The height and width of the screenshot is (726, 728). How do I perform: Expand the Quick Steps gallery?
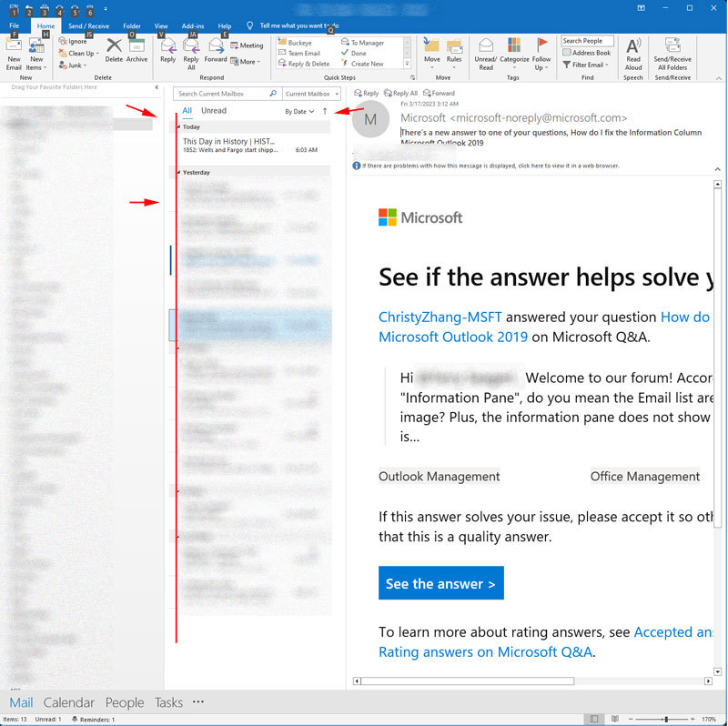(407, 64)
